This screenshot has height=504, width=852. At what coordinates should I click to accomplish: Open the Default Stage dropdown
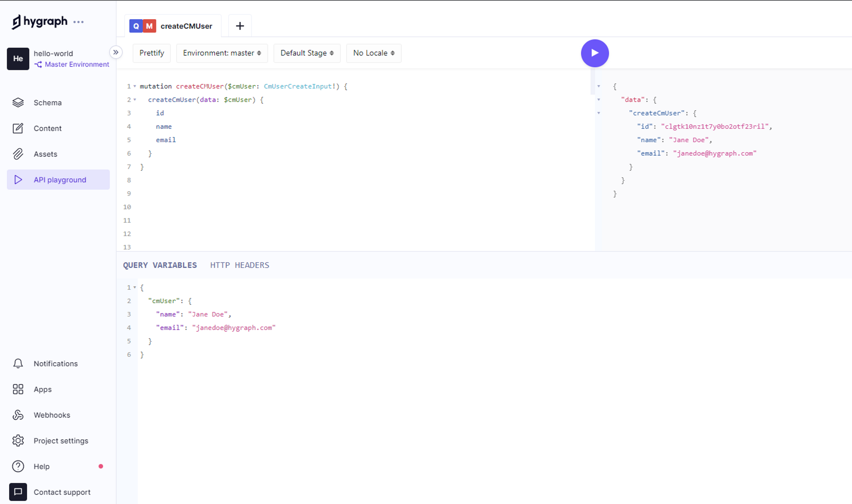(307, 53)
